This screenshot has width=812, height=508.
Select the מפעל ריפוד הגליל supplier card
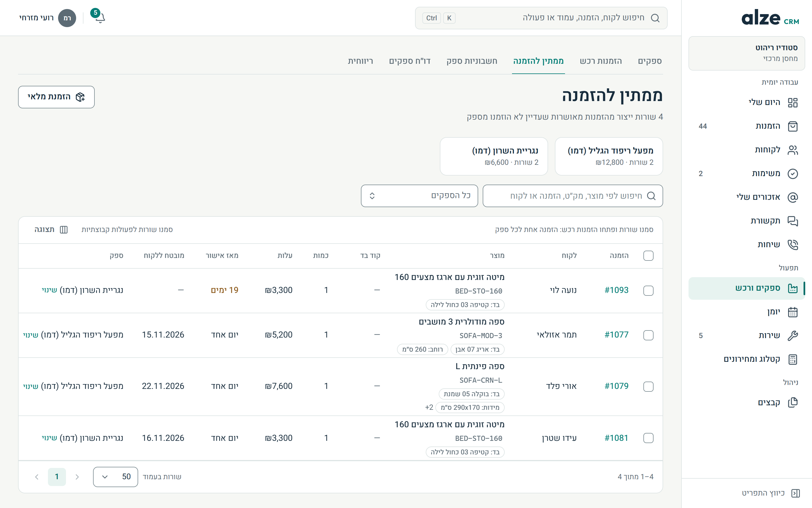(609, 156)
